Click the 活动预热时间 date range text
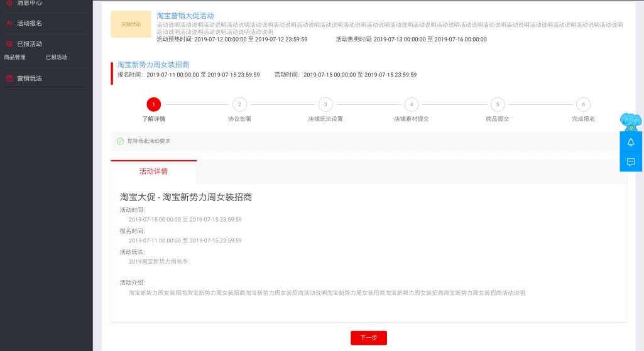Image resolution: width=644 pixels, height=351 pixels. (x=232, y=40)
